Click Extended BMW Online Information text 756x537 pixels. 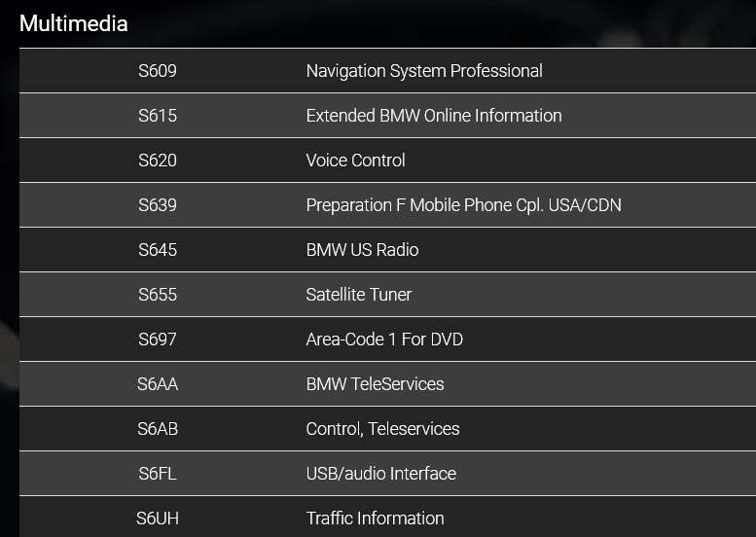point(434,116)
